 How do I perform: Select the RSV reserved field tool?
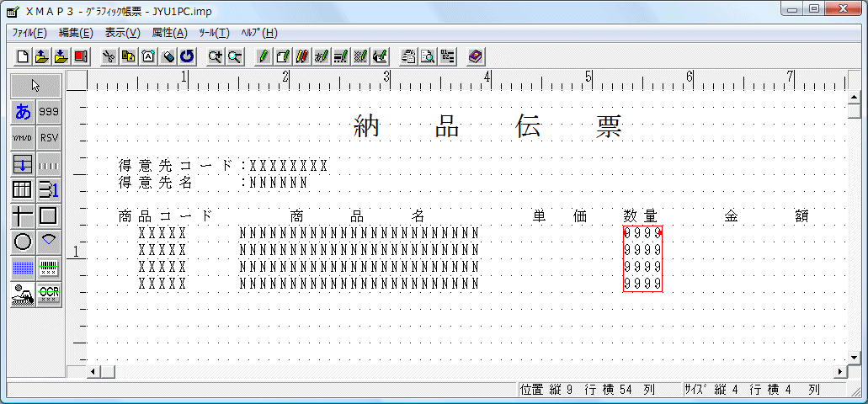point(50,138)
